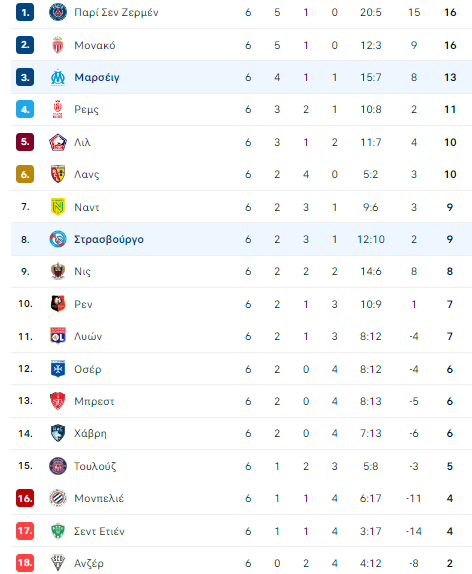This screenshot has width=472, height=574.
Task: Click the Paris Saint-Germain club crest
Action: click(x=58, y=12)
